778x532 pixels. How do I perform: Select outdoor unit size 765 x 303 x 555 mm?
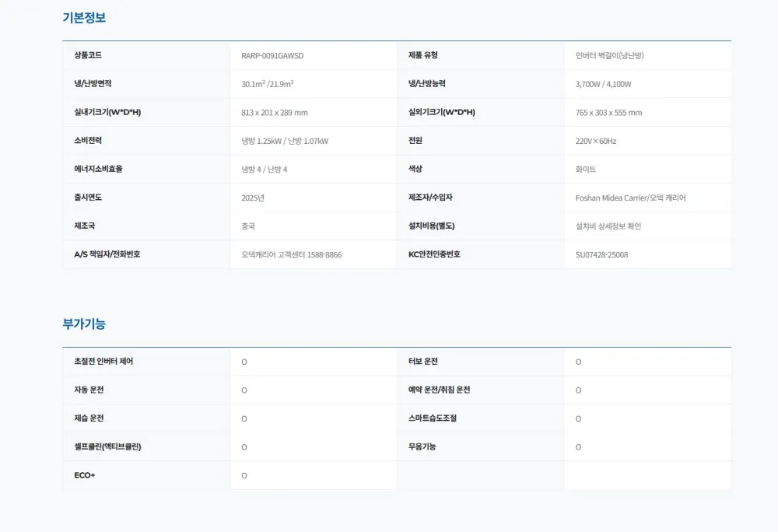(x=609, y=113)
